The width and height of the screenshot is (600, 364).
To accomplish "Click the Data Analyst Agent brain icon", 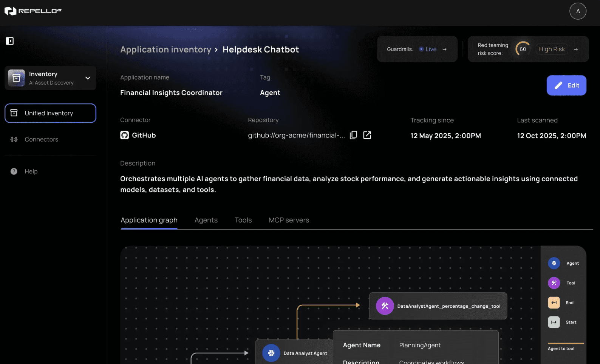I will (271, 353).
